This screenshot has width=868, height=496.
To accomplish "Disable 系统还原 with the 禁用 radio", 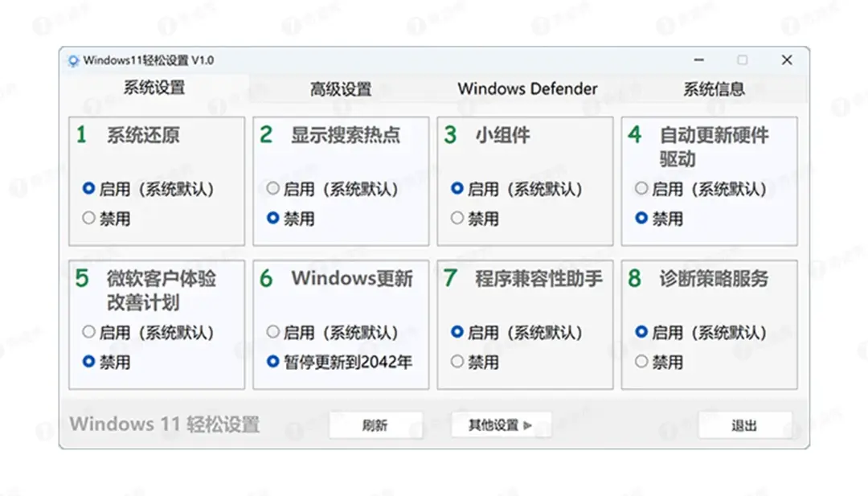I will [89, 218].
